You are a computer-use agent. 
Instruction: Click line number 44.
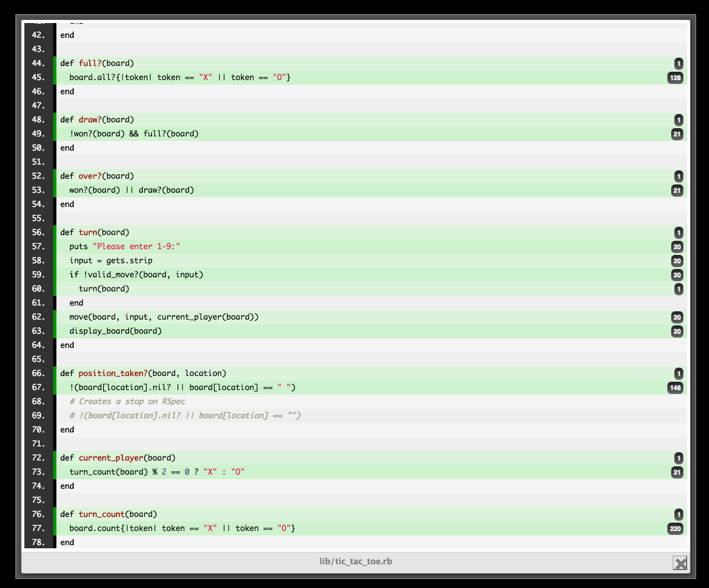click(38, 63)
